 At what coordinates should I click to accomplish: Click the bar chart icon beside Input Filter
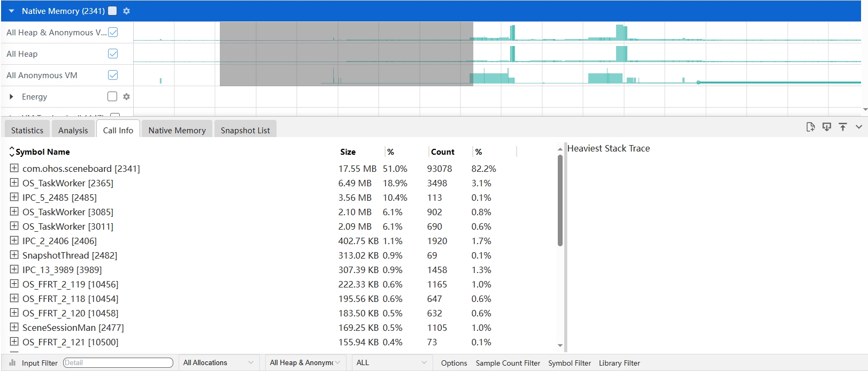pos(12,363)
